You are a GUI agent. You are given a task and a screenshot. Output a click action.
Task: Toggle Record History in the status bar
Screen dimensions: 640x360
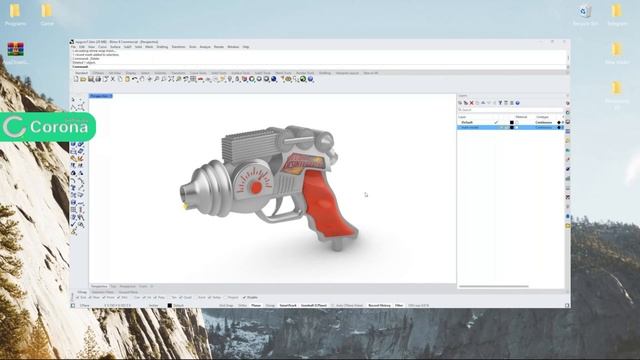click(x=380, y=305)
